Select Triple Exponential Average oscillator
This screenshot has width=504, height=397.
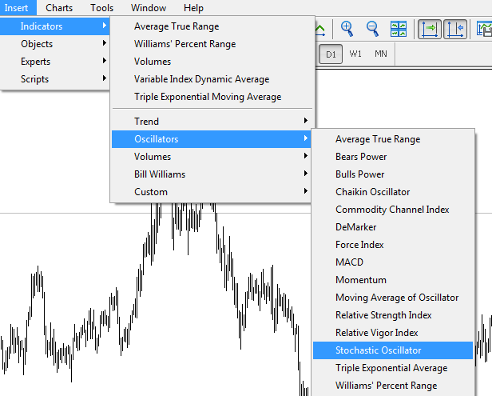[x=393, y=368]
